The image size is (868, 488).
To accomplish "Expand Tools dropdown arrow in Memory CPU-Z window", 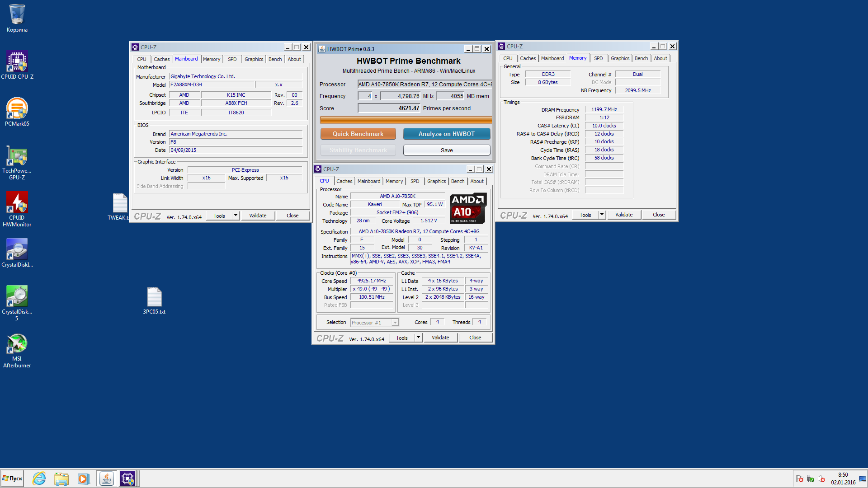I will click(602, 215).
